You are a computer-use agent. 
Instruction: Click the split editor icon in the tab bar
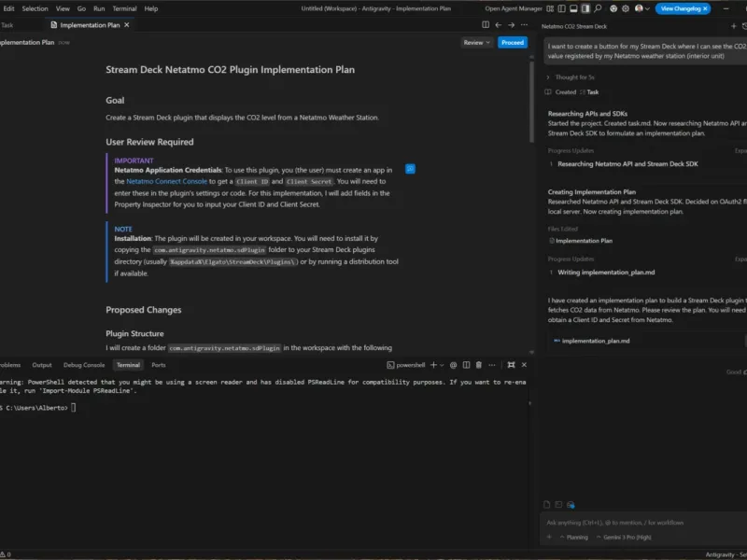[x=486, y=25]
